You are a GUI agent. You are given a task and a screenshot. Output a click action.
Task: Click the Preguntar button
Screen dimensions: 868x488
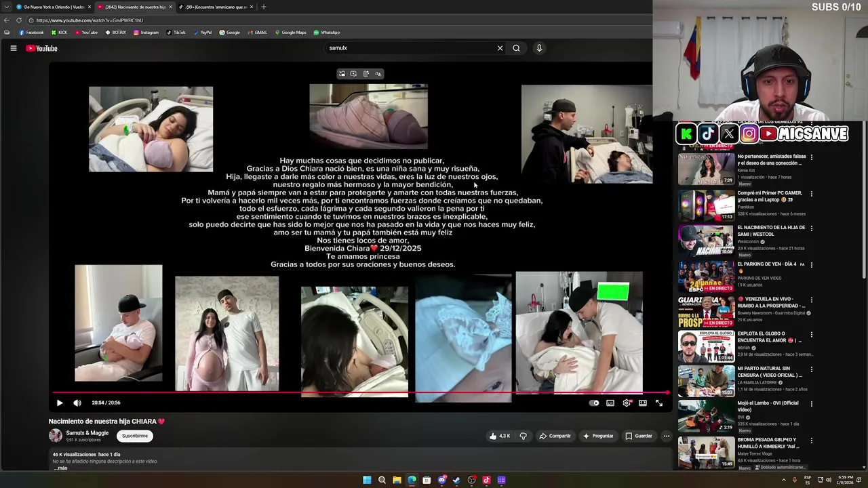[597, 436]
